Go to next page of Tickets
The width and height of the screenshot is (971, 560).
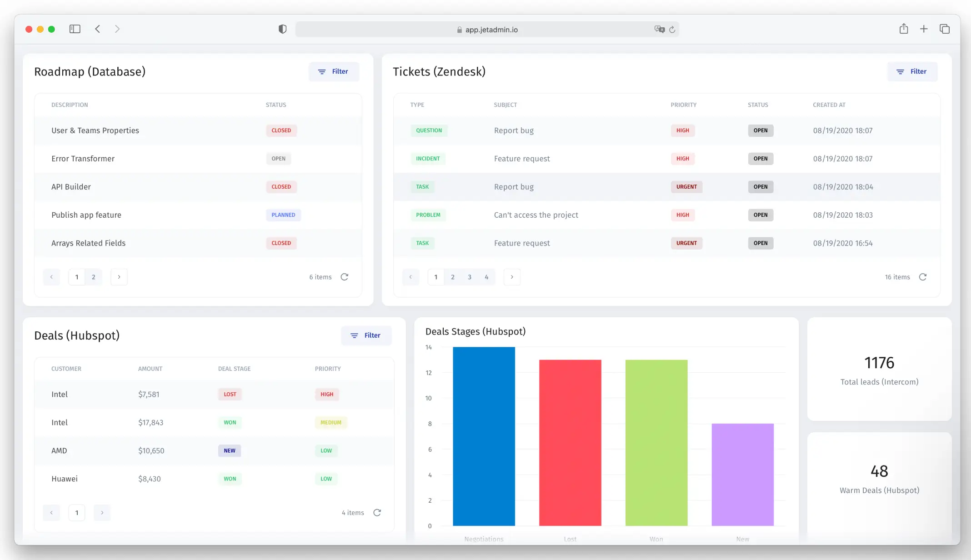pos(512,277)
